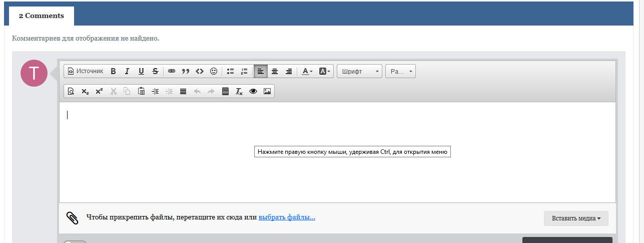Open the background color dropdown
Screen dimensions: 644x243
click(x=324, y=71)
